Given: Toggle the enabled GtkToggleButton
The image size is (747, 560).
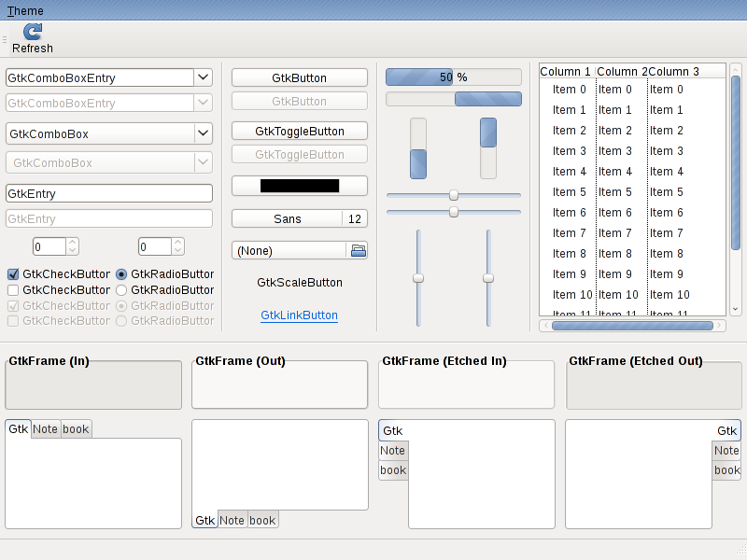Looking at the screenshot, I should 300,131.
